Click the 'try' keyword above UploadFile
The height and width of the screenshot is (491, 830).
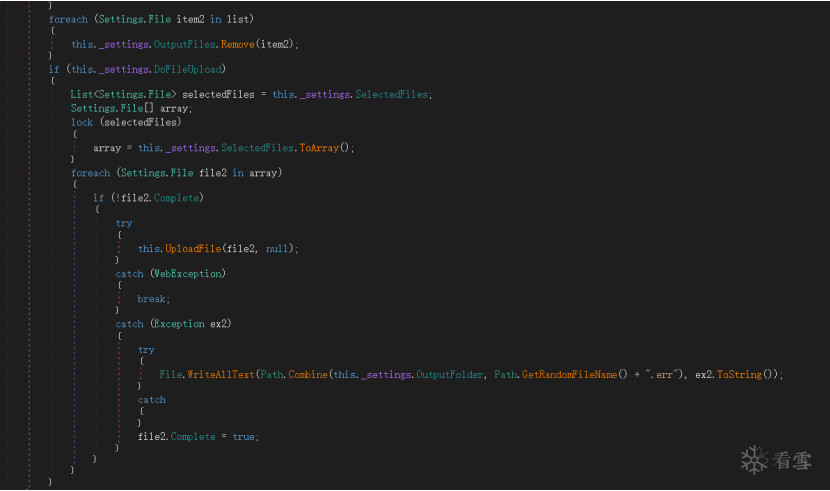(124, 223)
